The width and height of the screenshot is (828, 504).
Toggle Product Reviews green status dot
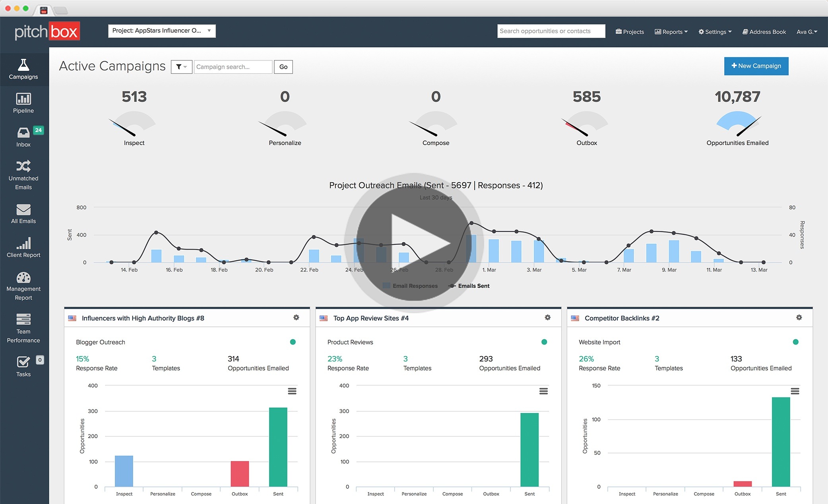[x=544, y=342]
